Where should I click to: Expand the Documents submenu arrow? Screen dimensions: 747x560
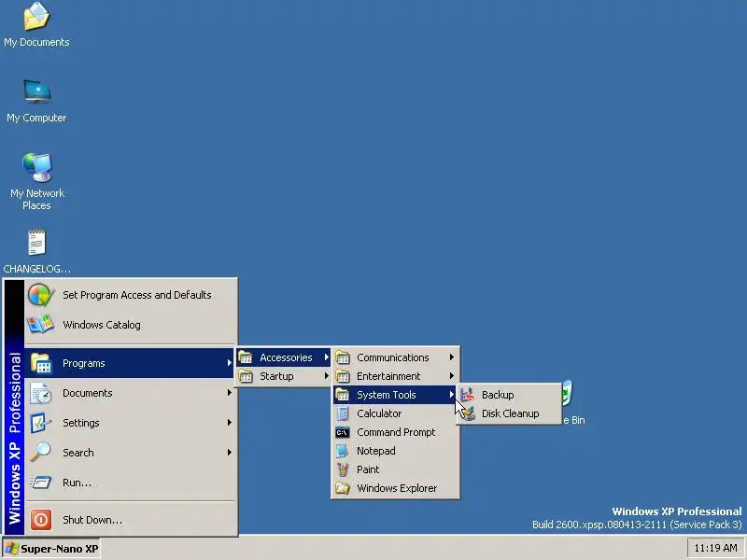pyautogui.click(x=229, y=393)
